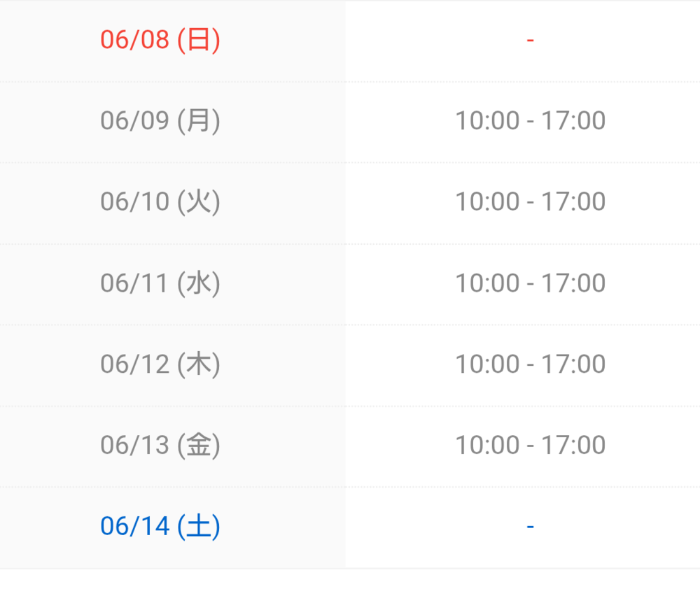Viewport: 700px width, 603px height.
Task: Tap the 土 weekday character in blue
Action: tap(198, 526)
